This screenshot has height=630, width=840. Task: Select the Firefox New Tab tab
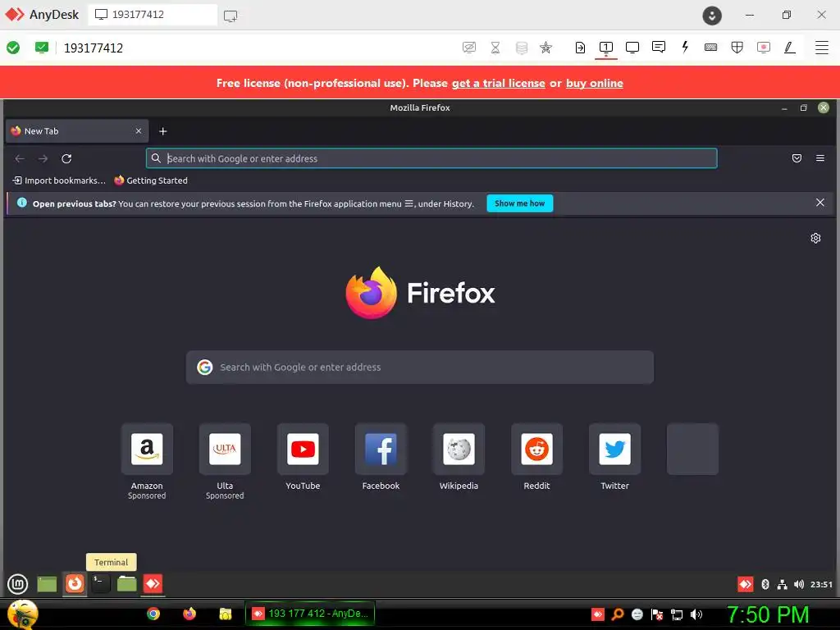pyautogui.click(x=76, y=131)
